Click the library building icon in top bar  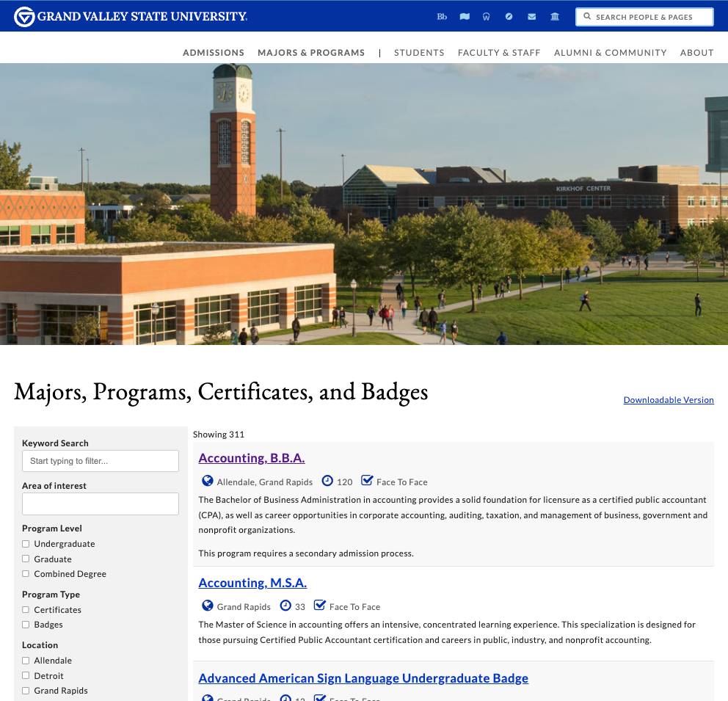pyautogui.click(x=554, y=16)
